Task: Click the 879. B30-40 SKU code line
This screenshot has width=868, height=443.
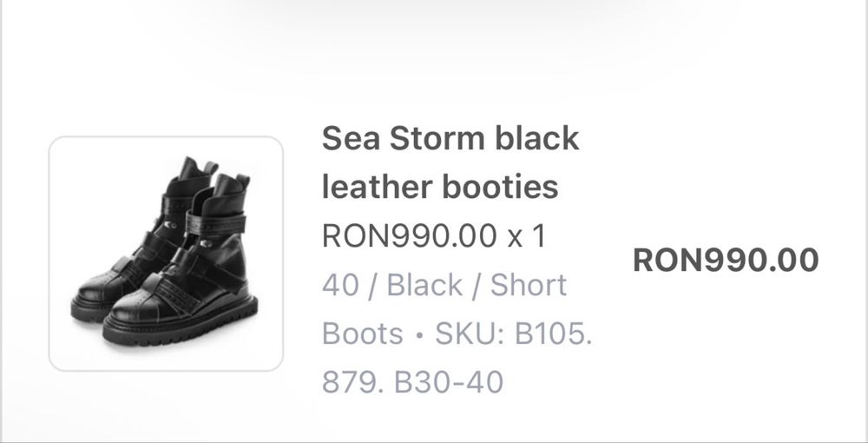Action: pyautogui.click(x=412, y=382)
